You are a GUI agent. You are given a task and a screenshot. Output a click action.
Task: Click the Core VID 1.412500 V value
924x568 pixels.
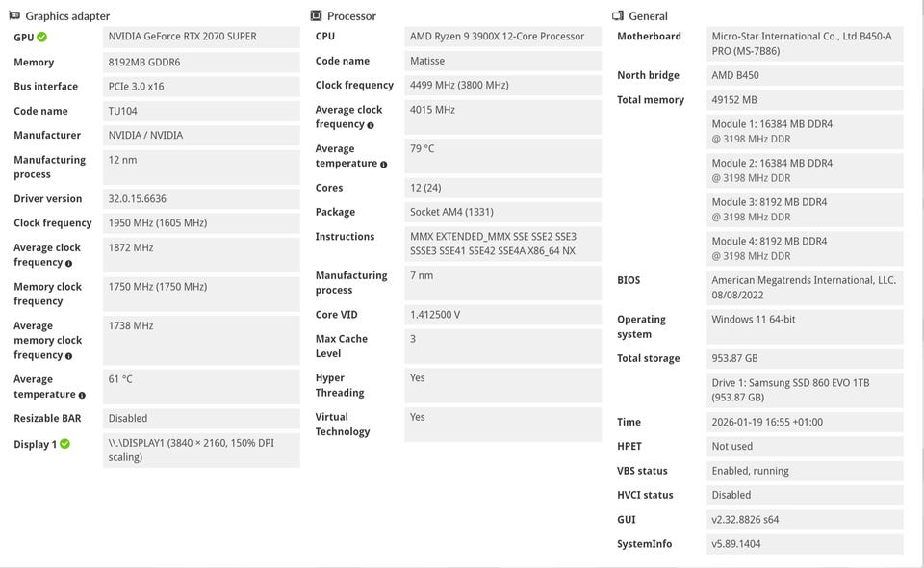point(503,315)
